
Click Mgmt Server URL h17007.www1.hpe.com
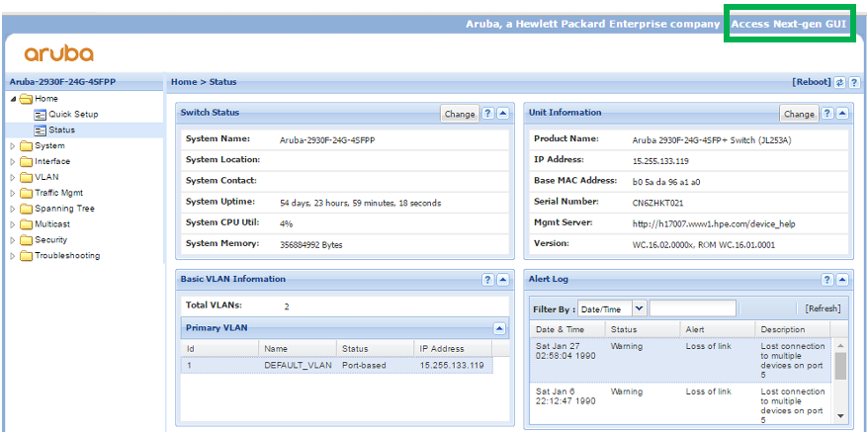click(714, 224)
